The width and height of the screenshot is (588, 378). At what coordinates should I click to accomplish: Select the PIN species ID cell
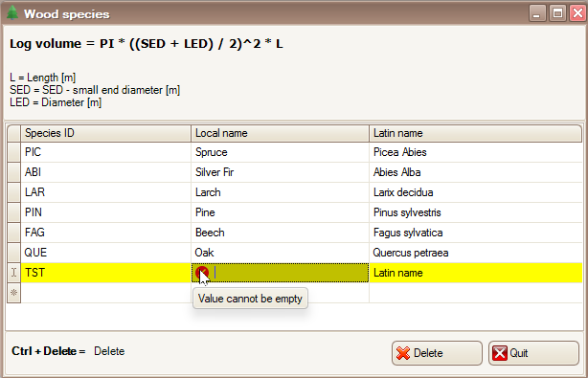pos(105,212)
